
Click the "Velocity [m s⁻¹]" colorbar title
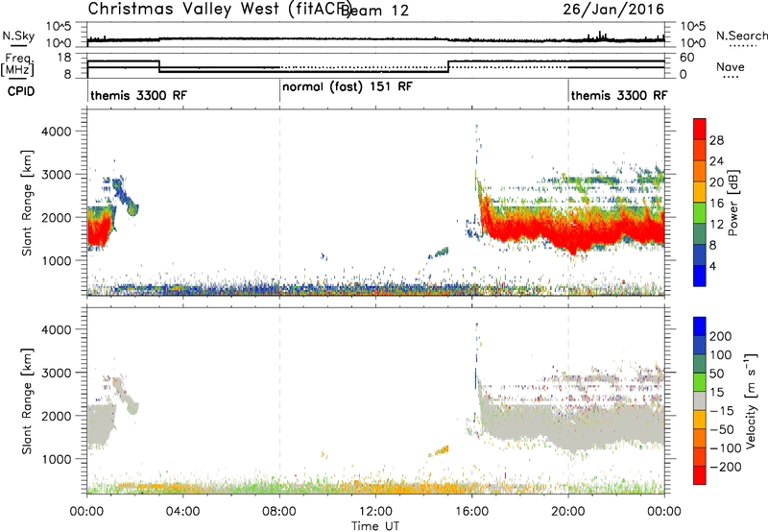(750, 401)
